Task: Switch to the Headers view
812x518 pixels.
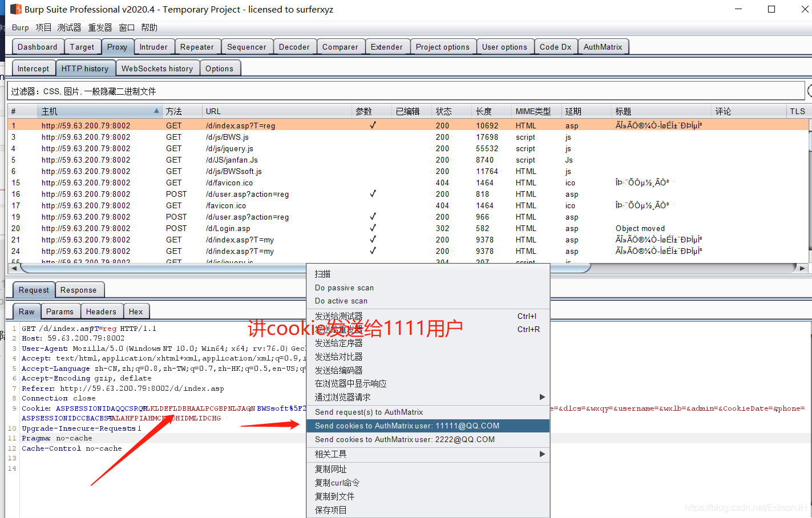Action: (102, 311)
